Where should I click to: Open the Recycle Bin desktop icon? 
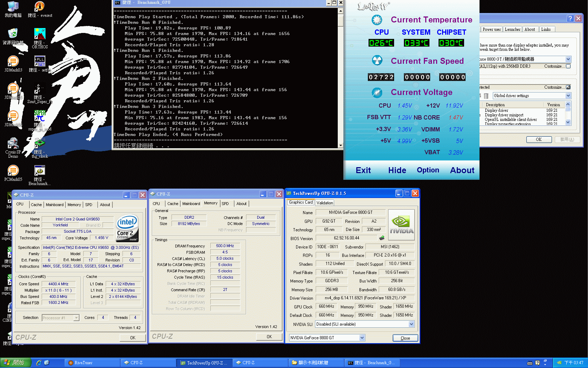13,36
